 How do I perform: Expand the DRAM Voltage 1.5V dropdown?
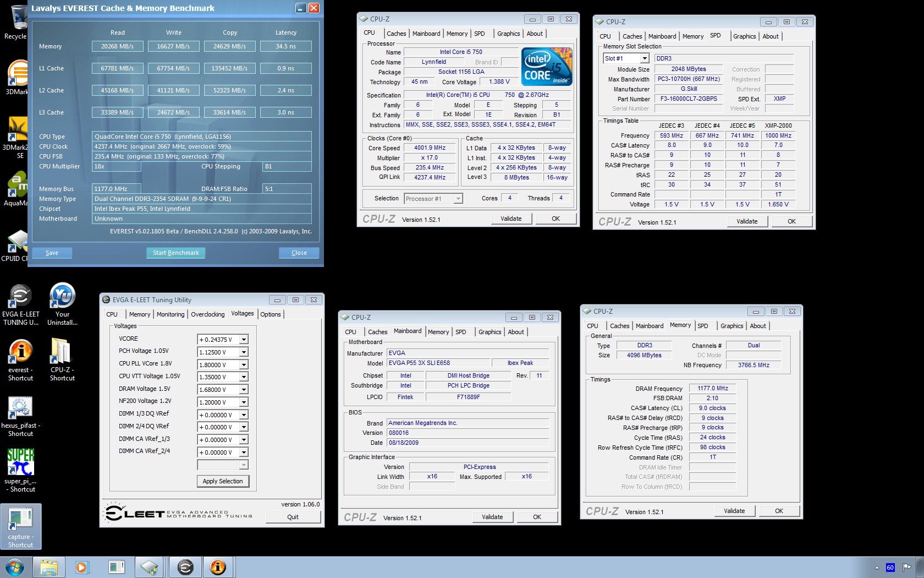244,390
